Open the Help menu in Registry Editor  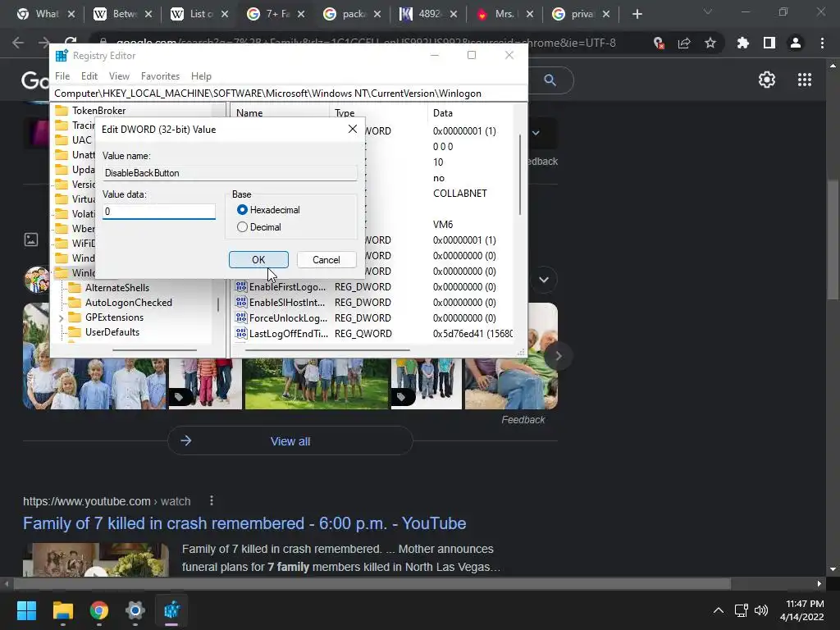coord(202,76)
